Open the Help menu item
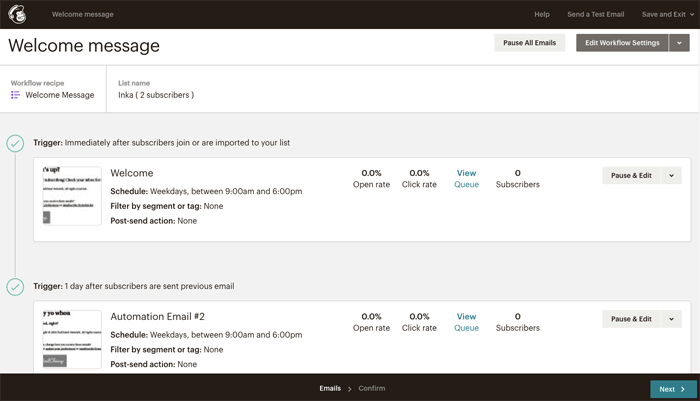The width and height of the screenshot is (700, 401). point(542,14)
